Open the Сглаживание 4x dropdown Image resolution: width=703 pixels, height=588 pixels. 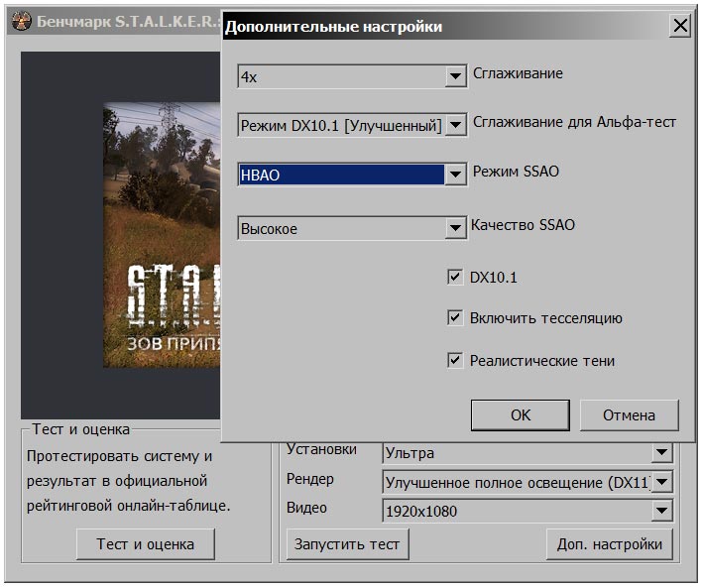tap(455, 76)
